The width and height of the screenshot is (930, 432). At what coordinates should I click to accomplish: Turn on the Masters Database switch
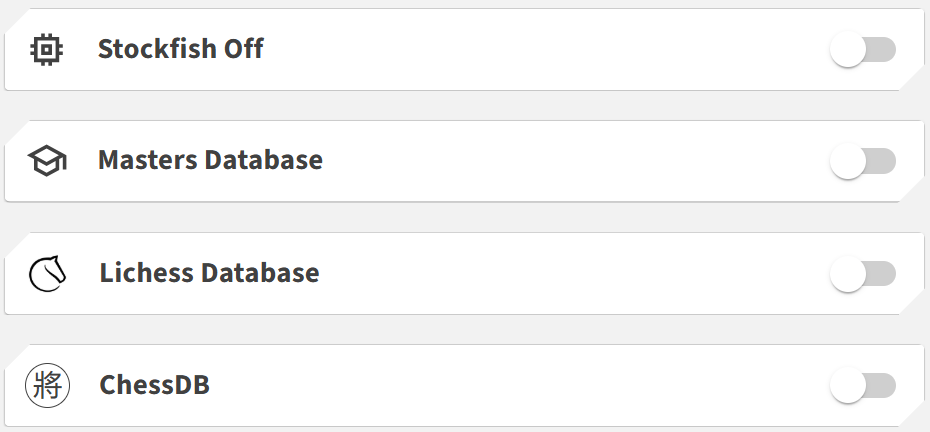(862, 161)
